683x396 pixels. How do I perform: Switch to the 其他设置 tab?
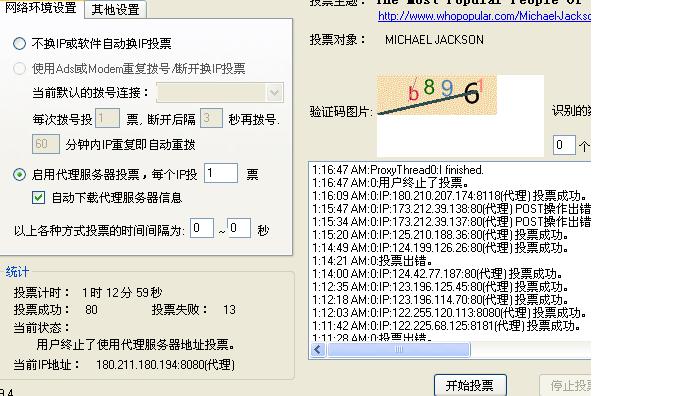pyautogui.click(x=115, y=10)
